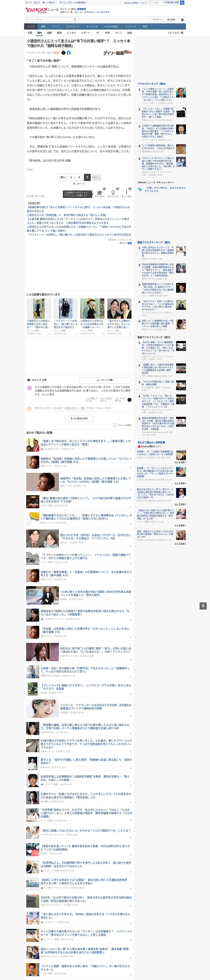This screenshot has height=980, width=210.
Task: Open the エンタメ category tab
Action: (x=71, y=33)
